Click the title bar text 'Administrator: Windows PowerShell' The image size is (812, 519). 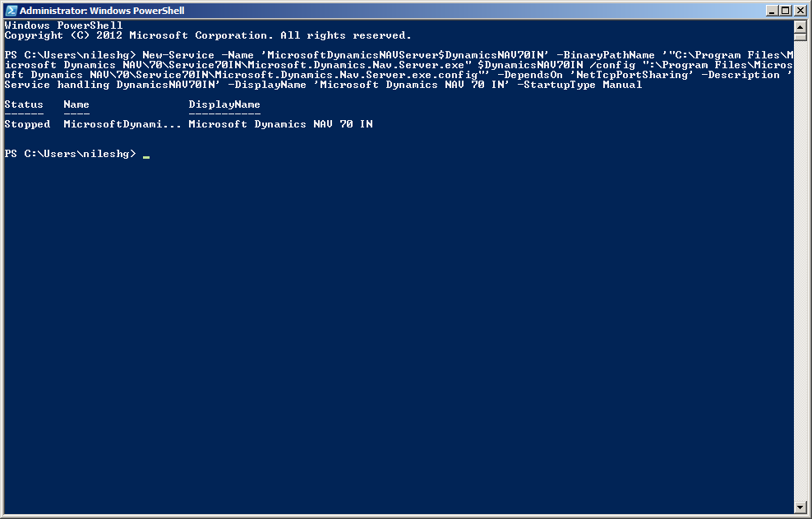tap(102, 11)
